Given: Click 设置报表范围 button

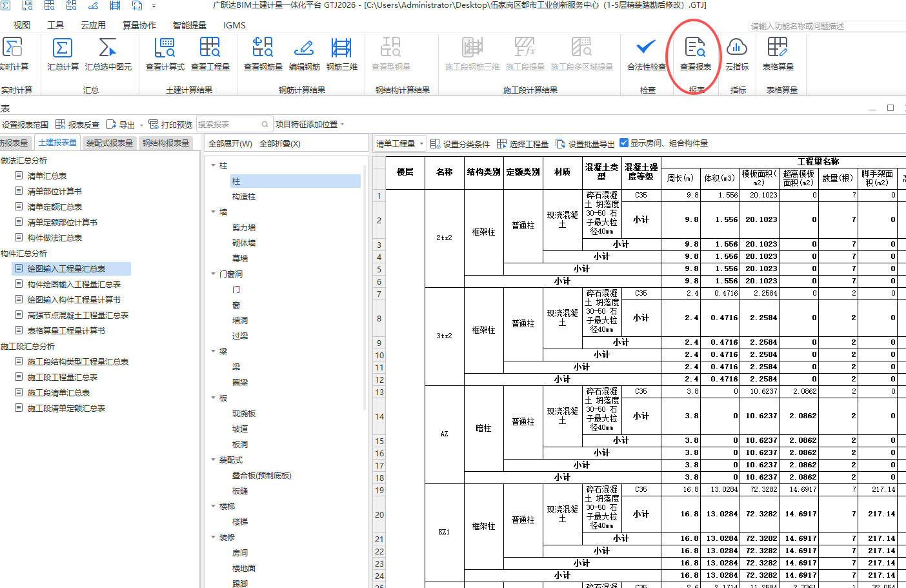Looking at the screenshot, I should click(x=25, y=125).
